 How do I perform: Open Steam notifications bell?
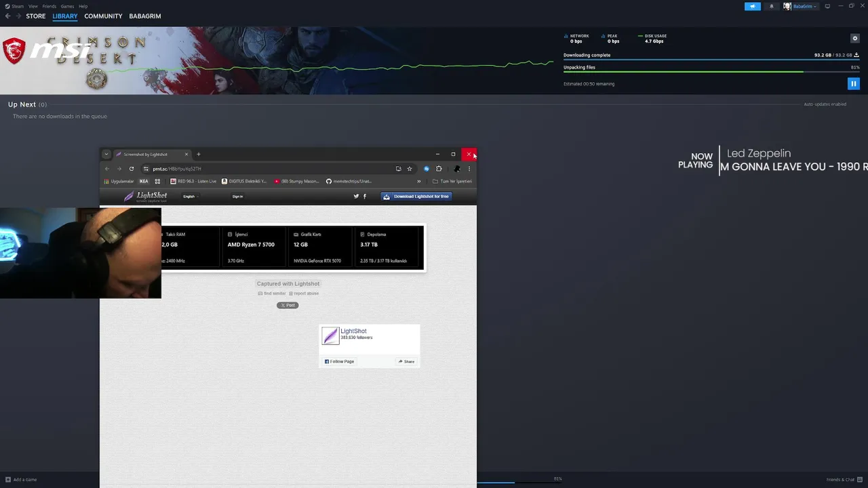(x=771, y=6)
